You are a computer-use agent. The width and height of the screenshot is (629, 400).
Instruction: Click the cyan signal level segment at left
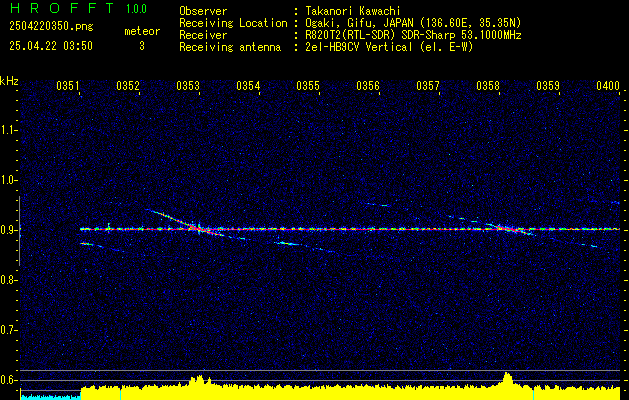click(51, 397)
